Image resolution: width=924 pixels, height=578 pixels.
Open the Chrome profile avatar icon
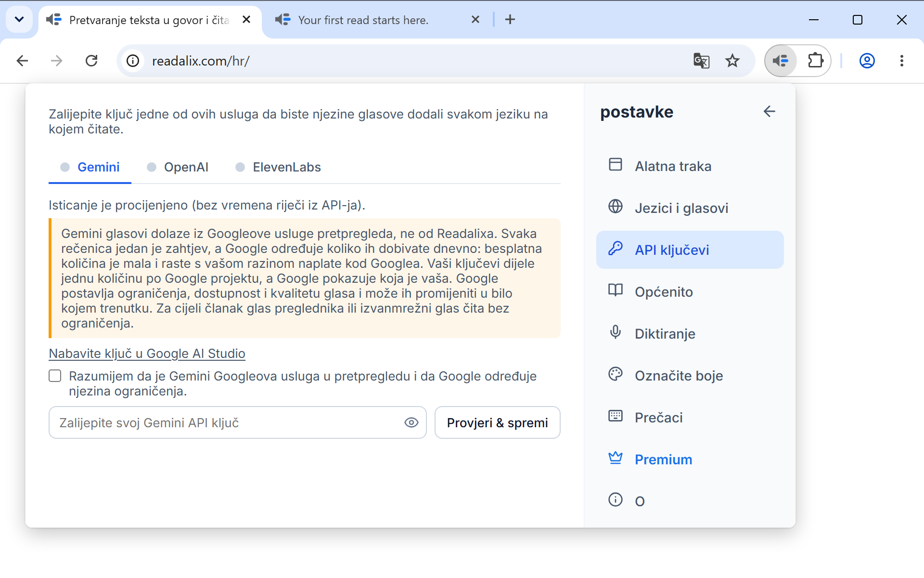point(867,61)
